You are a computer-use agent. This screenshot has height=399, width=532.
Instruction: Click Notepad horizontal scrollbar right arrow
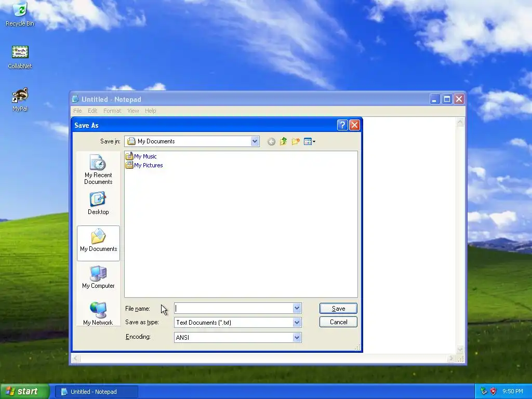click(451, 358)
